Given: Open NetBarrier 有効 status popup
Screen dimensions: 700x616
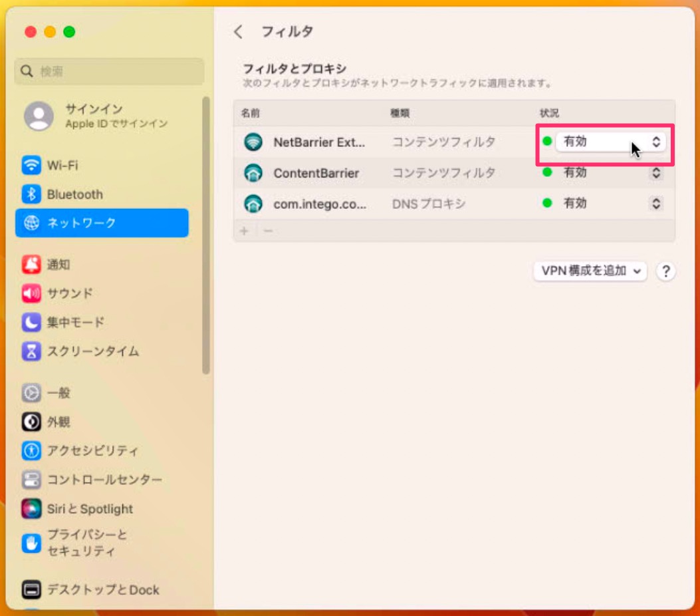Looking at the screenshot, I should coord(610,142).
